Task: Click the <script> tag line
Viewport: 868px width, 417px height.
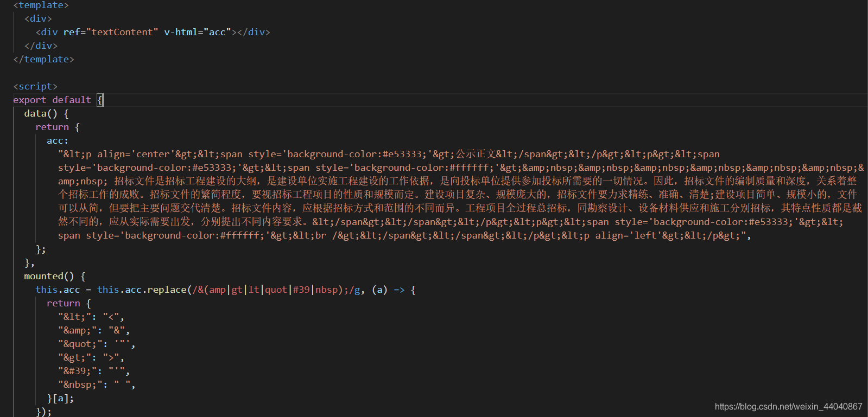Action: 35,86
